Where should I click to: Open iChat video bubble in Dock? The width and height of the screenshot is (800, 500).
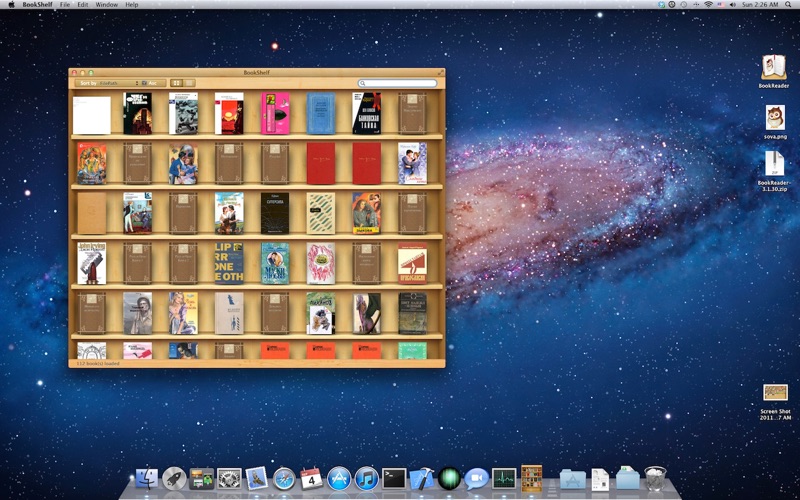tap(477, 479)
